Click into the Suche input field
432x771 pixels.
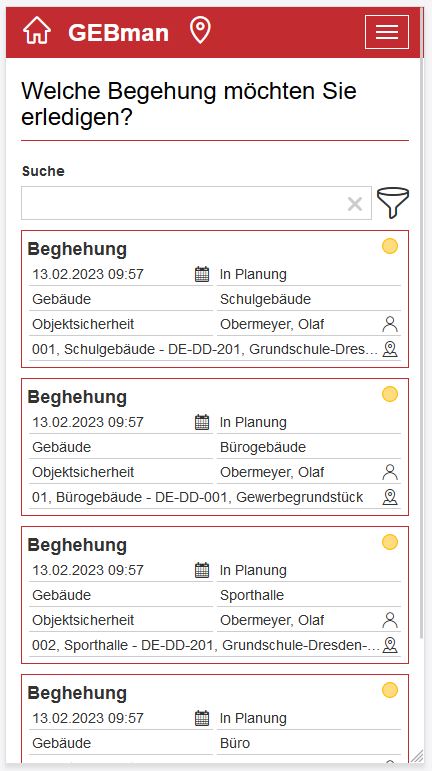[x=196, y=203]
